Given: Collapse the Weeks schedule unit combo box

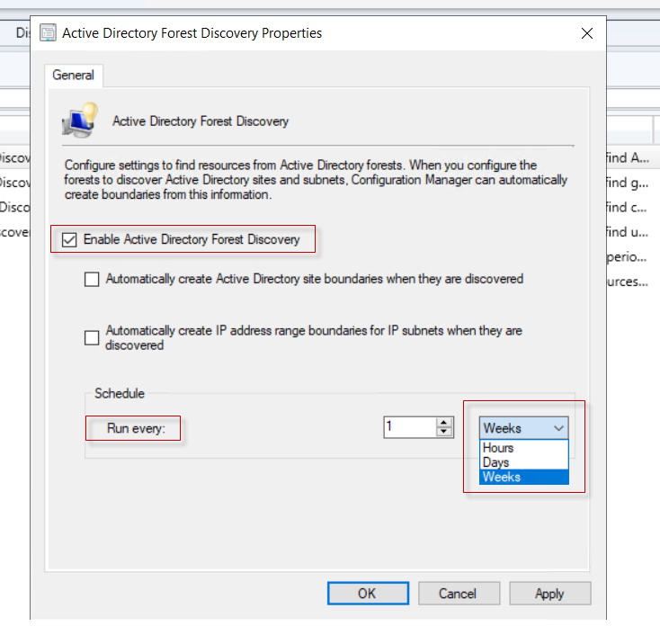Looking at the screenshot, I should 523,428.
